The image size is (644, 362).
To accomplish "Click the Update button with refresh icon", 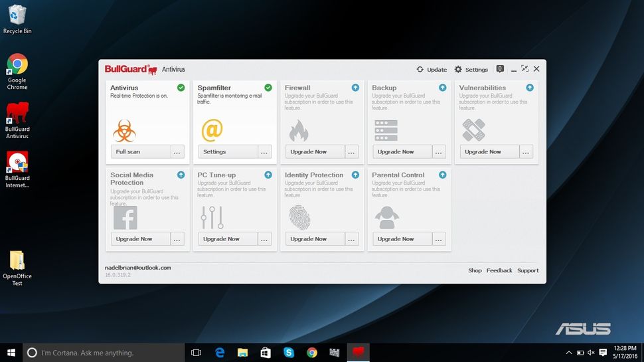I will [432, 70].
